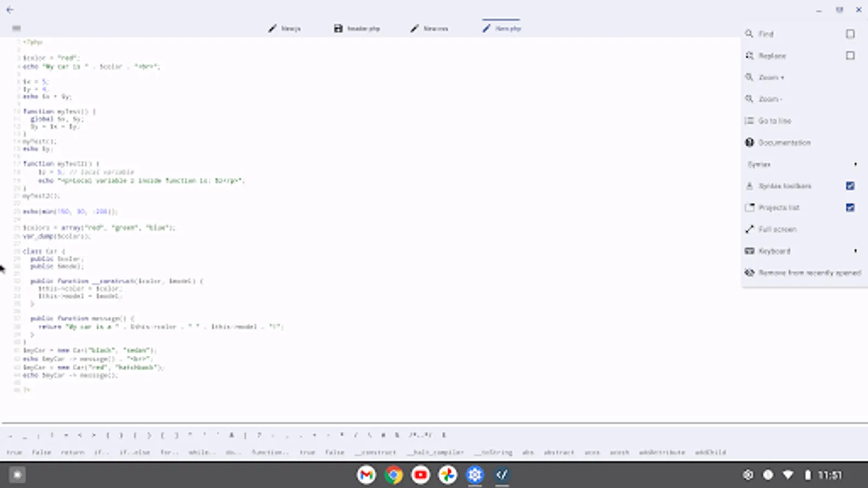Viewport: 868px width, 488px height.
Task: Enable the Syntax toolbars checkbox
Action: (850, 185)
